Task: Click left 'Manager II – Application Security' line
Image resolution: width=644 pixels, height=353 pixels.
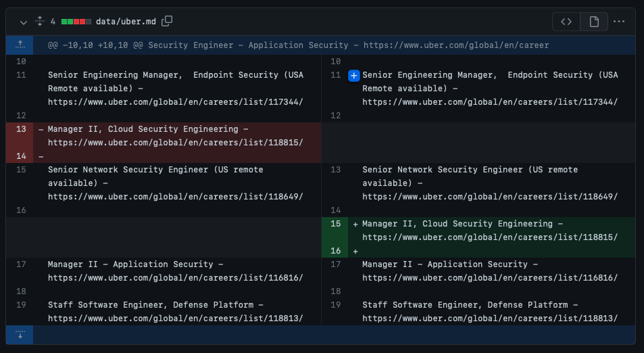Action: coord(176,271)
